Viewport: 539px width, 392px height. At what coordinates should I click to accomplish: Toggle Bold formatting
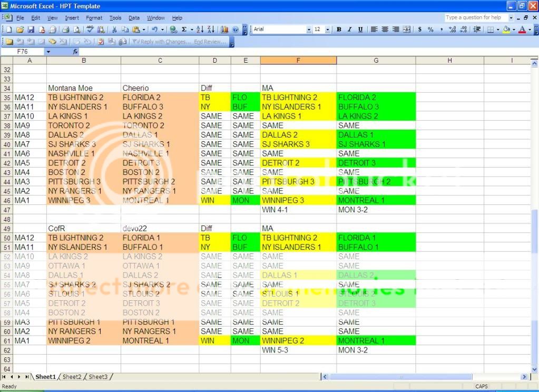[x=339, y=30]
